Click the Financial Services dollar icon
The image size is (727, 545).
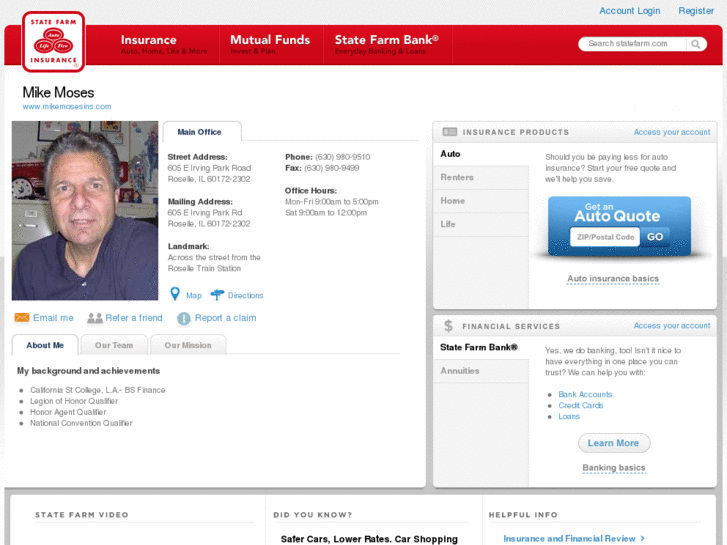tap(448, 326)
